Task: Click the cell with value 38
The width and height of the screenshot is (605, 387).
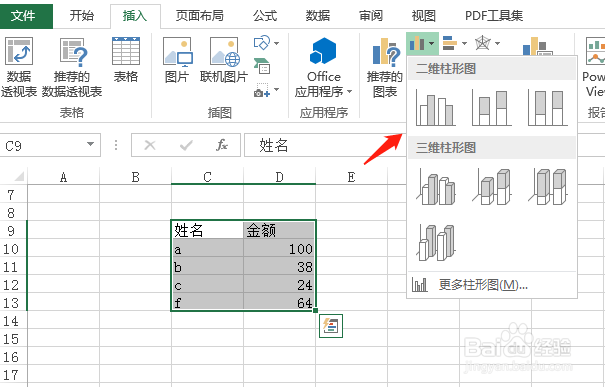Action: [279, 266]
